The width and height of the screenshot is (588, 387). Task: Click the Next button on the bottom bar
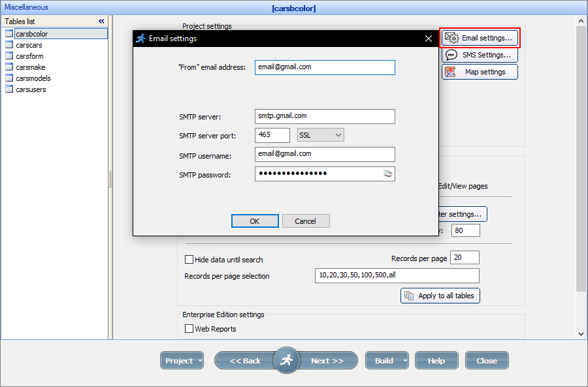pos(327,360)
